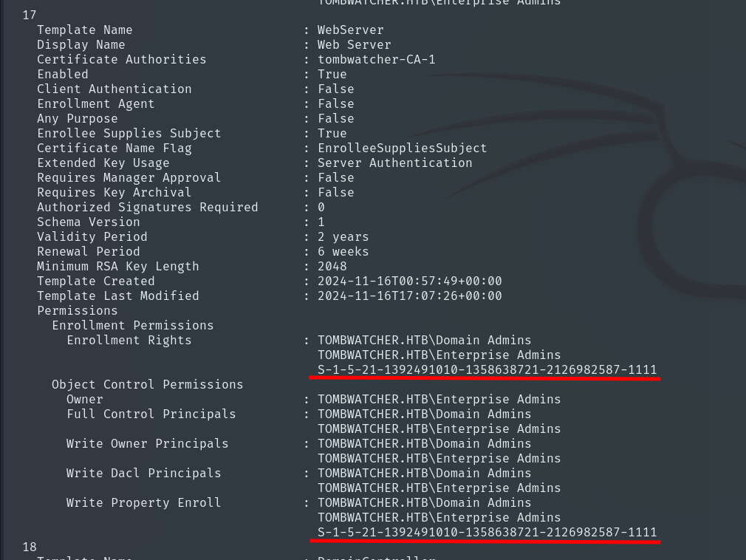This screenshot has width=746, height=560.
Task: Click the underlined SID under Enrollment Rights
Action: tap(487, 370)
